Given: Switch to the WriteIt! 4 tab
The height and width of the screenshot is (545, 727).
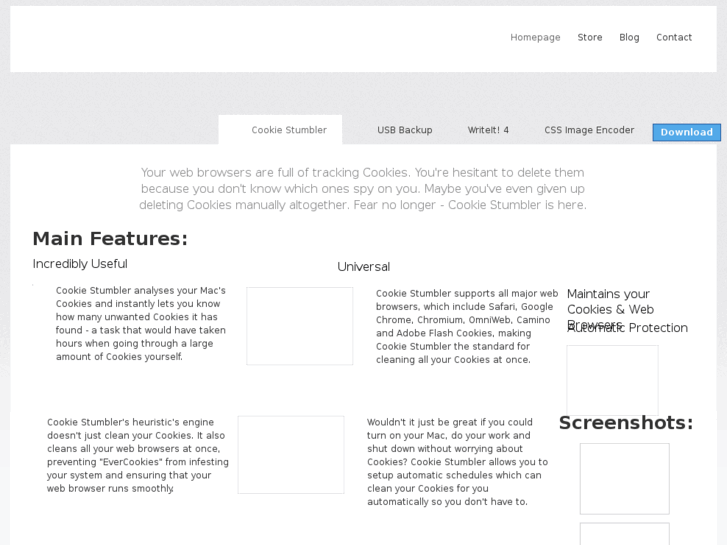Looking at the screenshot, I should tap(488, 130).
